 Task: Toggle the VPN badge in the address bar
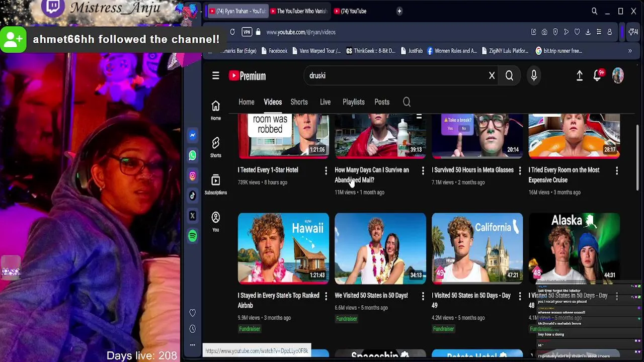tap(247, 32)
